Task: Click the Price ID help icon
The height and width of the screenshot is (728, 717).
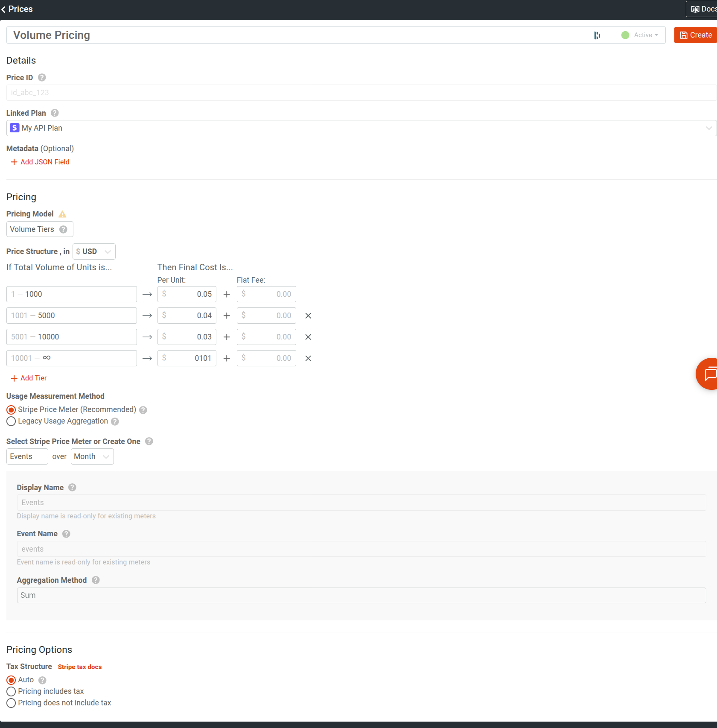Action: tap(41, 78)
